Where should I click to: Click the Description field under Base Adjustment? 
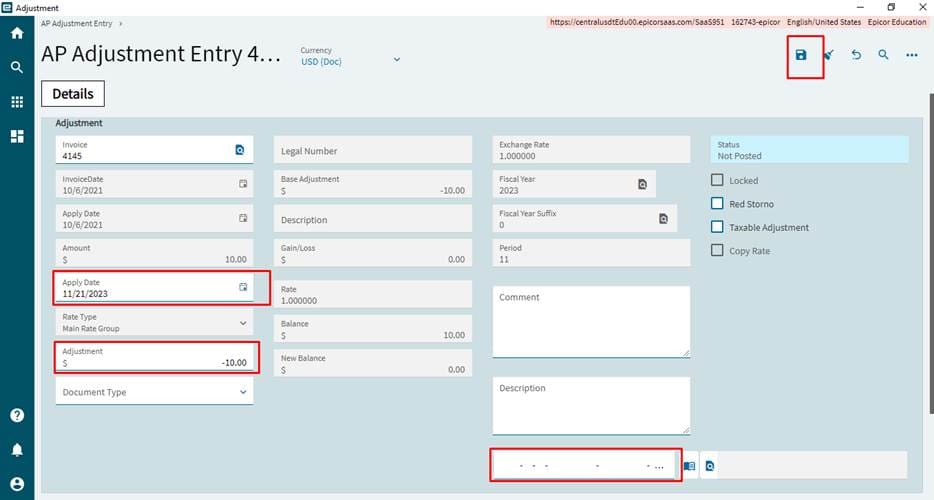click(373, 219)
